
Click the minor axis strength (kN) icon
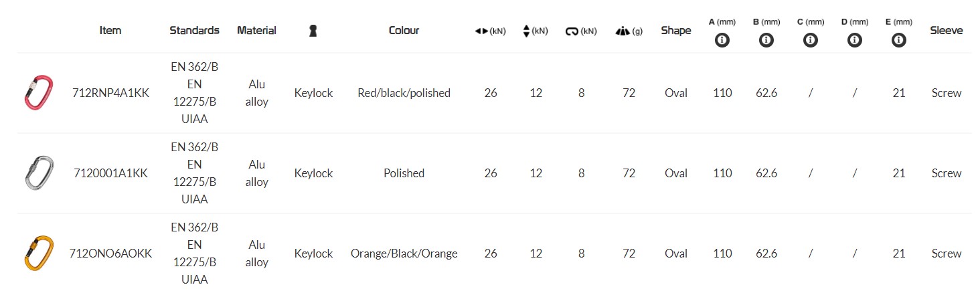(526, 31)
